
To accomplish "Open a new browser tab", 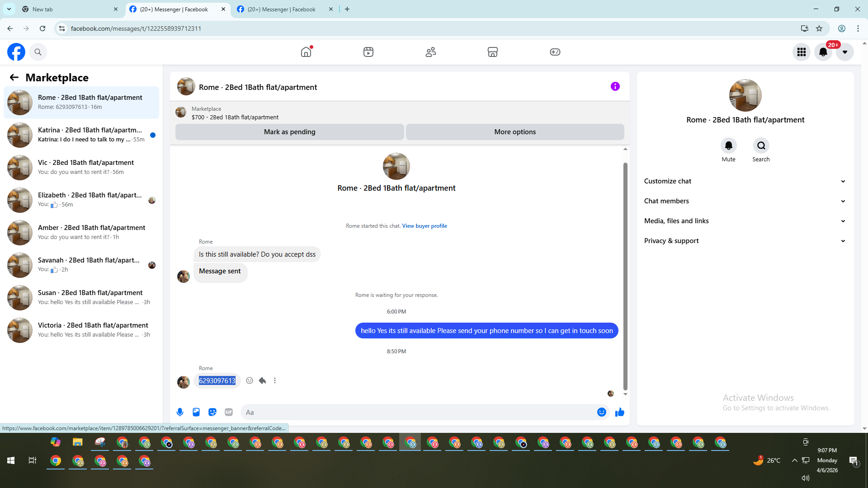I will [x=347, y=9].
